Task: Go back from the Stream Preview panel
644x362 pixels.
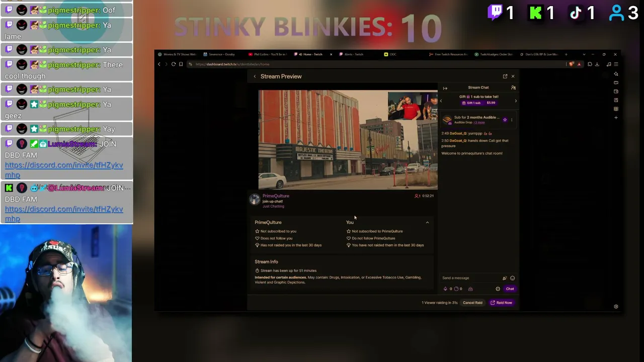Action: 255,76
